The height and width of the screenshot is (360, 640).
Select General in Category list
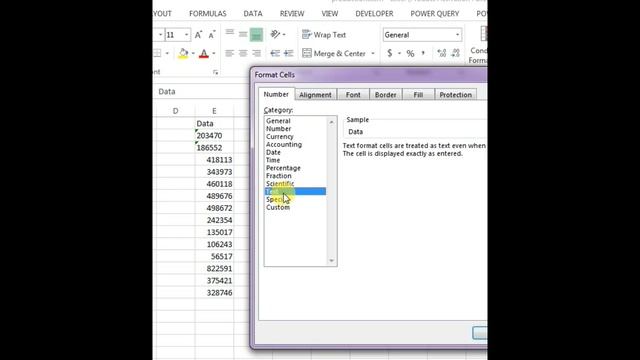tap(278, 121)
